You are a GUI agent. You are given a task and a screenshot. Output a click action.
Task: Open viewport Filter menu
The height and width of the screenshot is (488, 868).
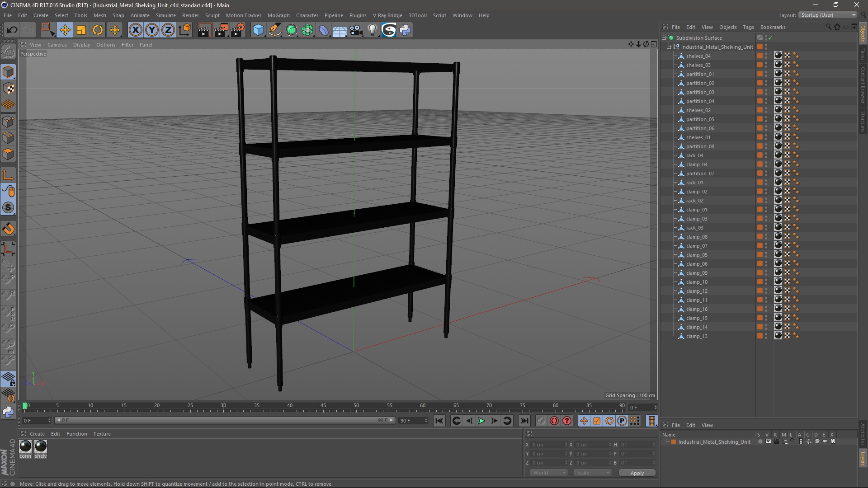click(127, 45)
